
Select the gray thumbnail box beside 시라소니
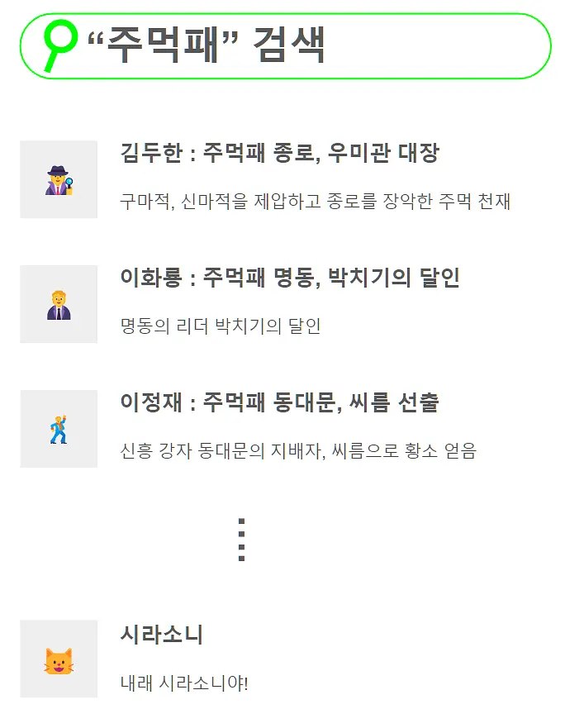click(59, 659)
